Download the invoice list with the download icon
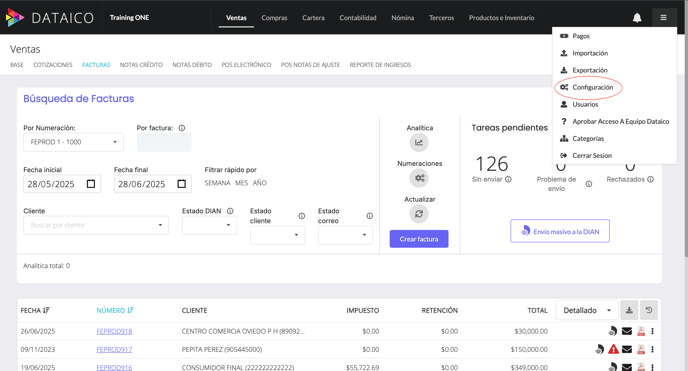The image size is (688, 371). point(629,310)
